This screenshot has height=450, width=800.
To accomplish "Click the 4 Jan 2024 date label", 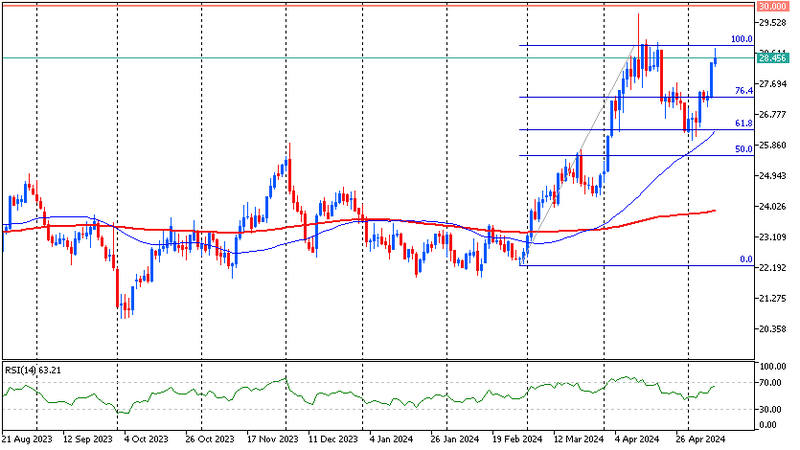I will pyautogui.click(x=391, y=439).
